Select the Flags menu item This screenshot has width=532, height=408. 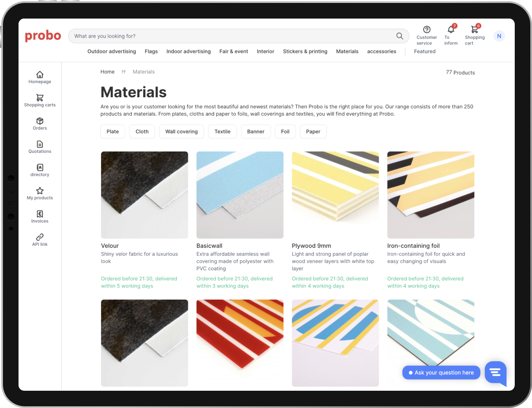[151, 51]
